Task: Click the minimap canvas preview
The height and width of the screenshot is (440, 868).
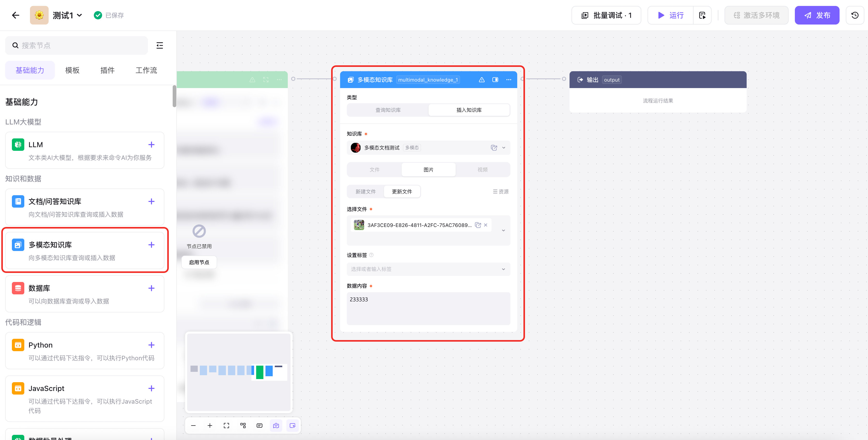Action: [239, 372]
